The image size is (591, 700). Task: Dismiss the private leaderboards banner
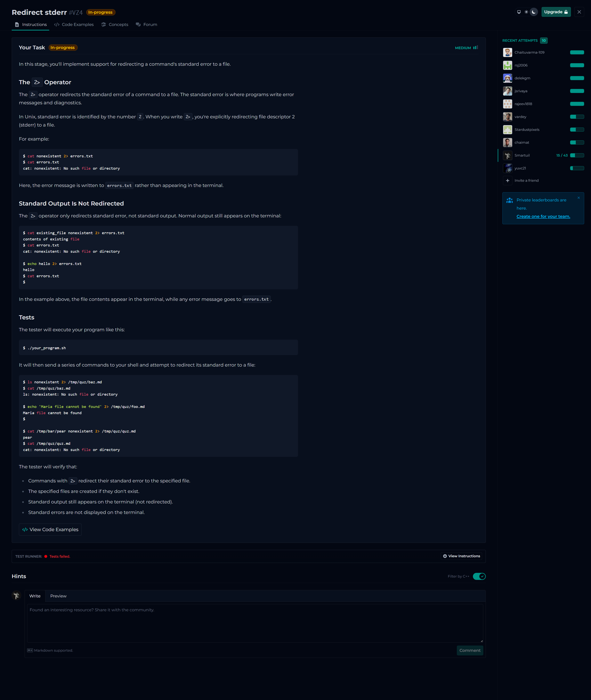click(x=578, y=198)
